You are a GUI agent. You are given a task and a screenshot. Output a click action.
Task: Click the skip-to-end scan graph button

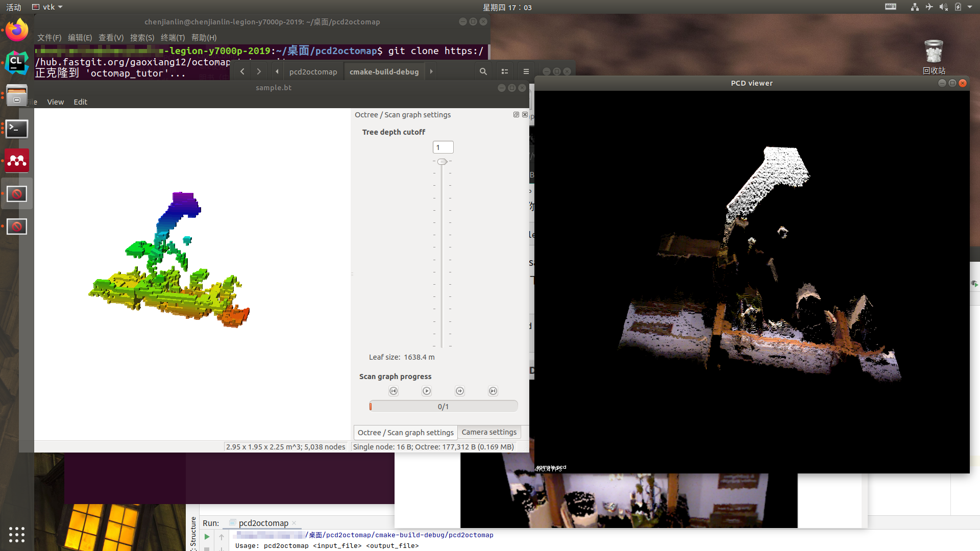click(x=493, y=391)
